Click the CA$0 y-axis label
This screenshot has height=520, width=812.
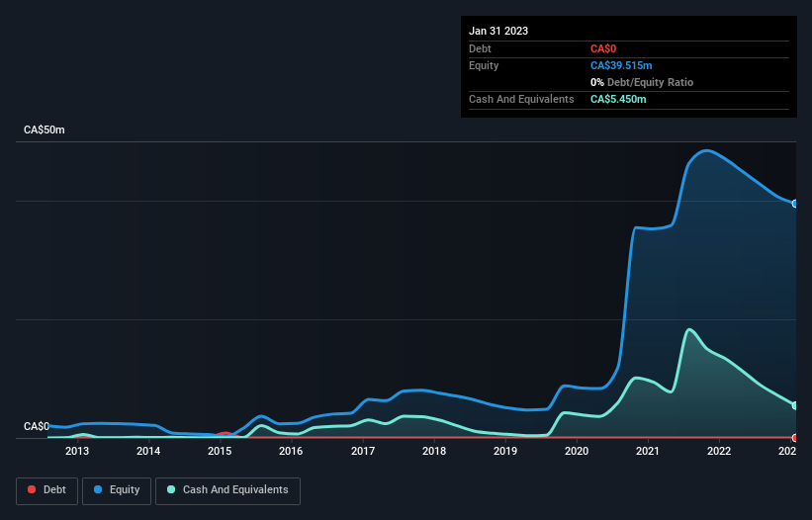[37, 426]
